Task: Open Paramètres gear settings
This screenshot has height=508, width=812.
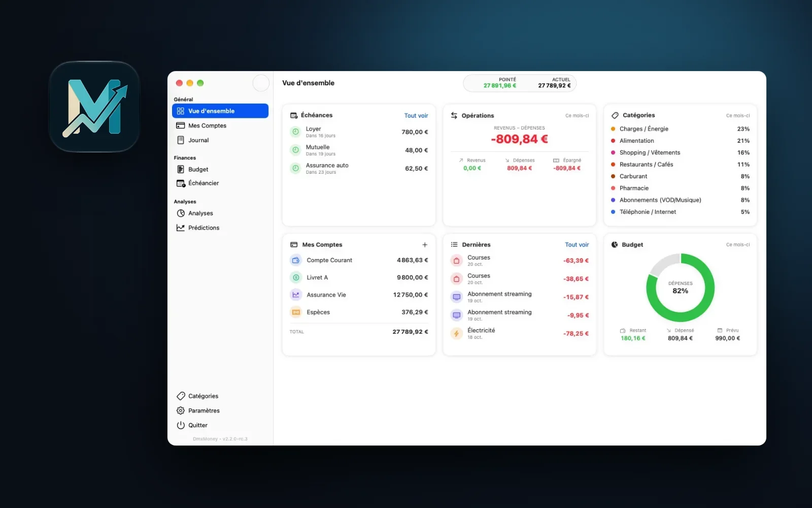Action: pos(181,410)
